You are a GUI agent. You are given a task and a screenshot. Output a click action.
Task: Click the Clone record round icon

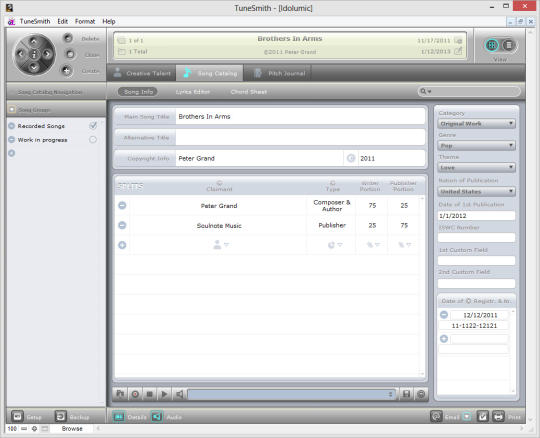70,54
